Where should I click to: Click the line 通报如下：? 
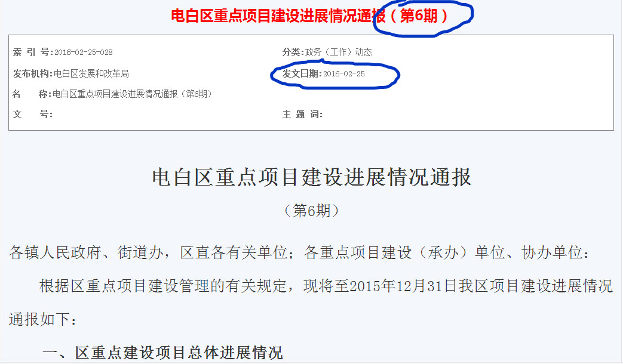click(43, 319)
